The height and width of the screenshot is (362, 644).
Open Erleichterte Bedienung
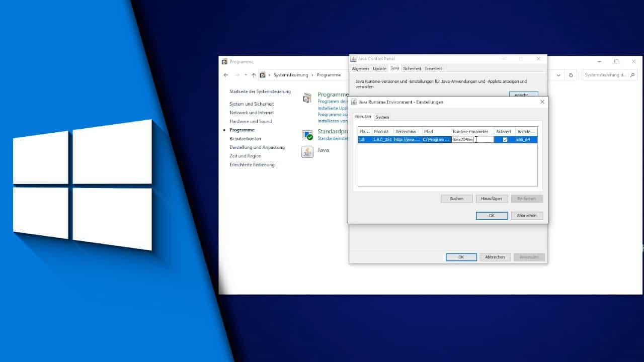[x=252, y=164]
